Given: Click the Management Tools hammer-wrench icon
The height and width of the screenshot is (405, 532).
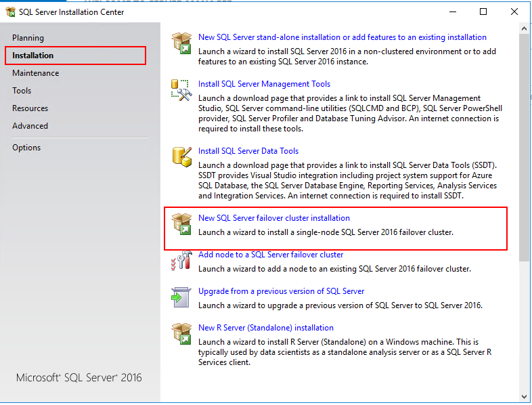Looking at the screenshot, I should [x=181, y=90].
